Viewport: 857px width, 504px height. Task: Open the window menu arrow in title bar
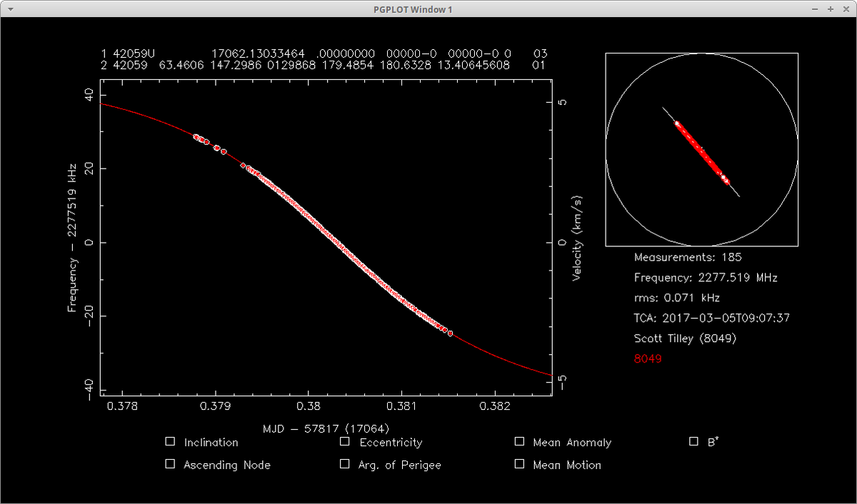pos(9,9)
